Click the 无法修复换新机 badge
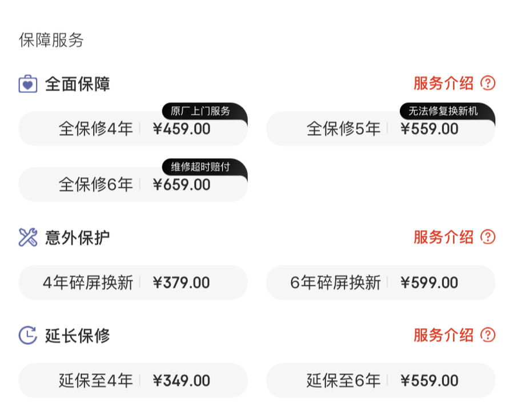 pos(443,111)
